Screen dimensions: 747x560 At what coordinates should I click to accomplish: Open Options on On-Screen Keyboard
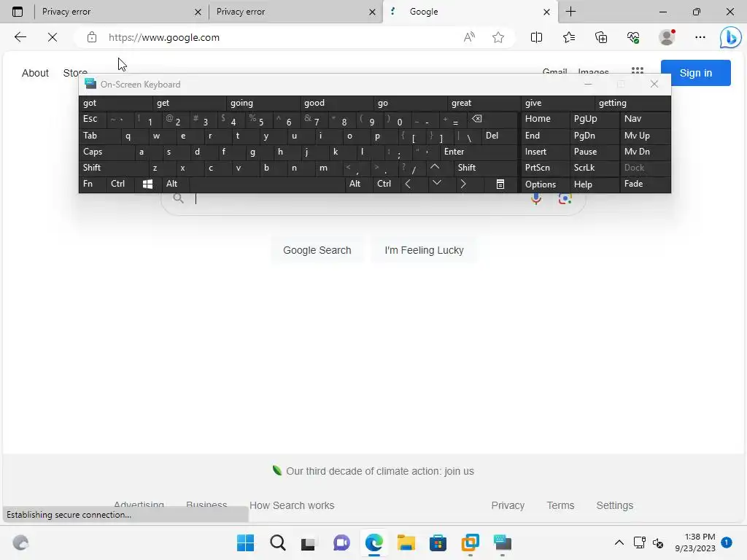coord(545,184)
